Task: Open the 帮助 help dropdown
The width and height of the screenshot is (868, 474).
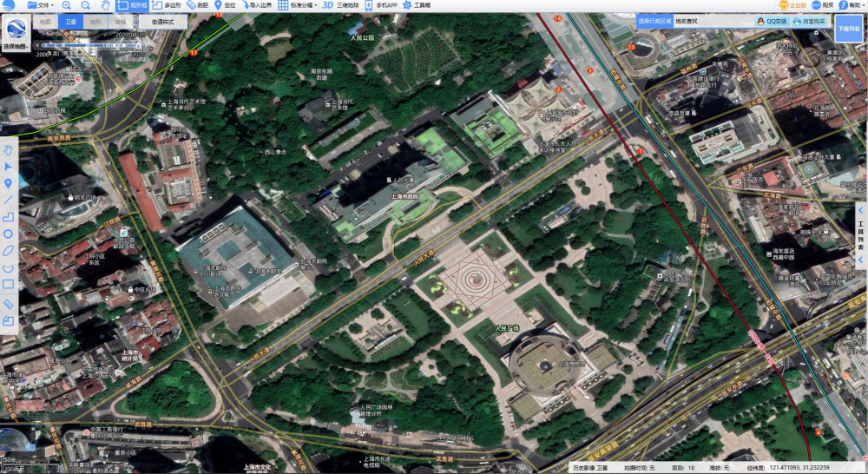Action: click(852, 5)
